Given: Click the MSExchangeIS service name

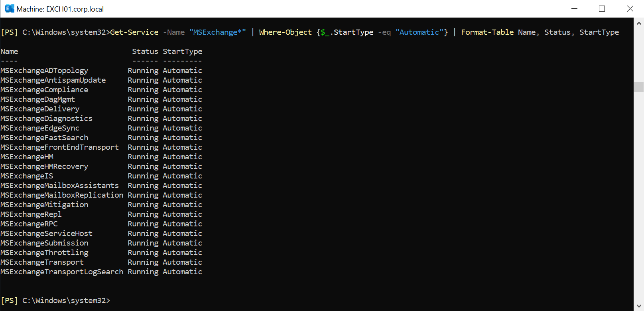Looking at the screenshot, I should (27, 176).
